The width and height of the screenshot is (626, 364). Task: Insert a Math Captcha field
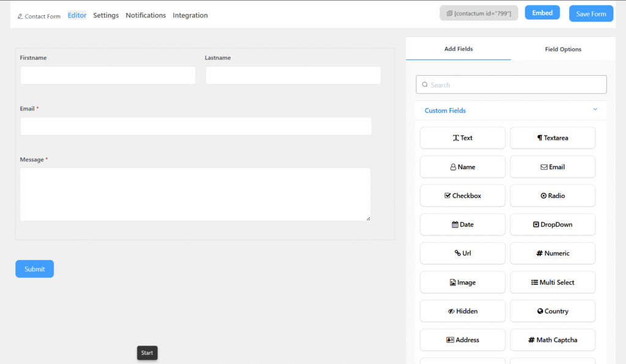click(552, 340)
